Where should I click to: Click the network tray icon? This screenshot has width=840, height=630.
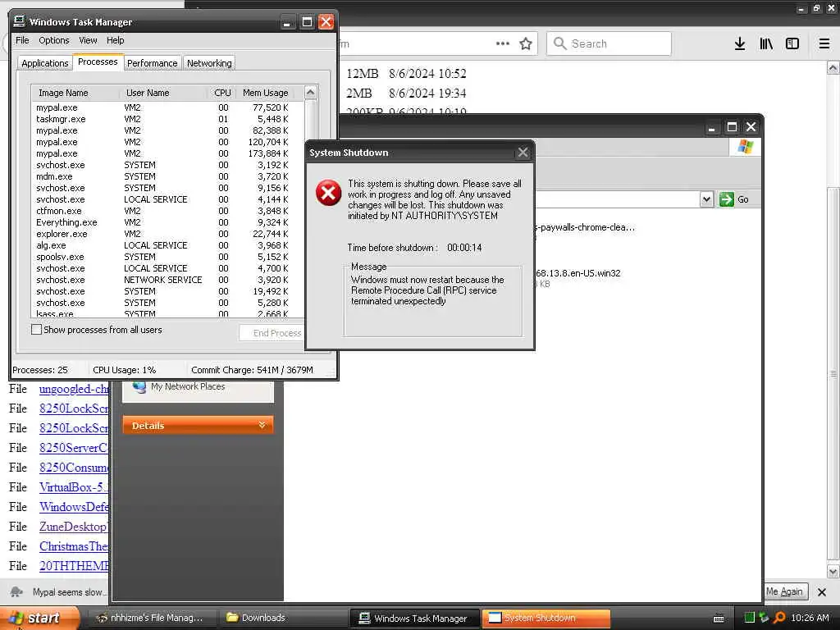point(764,618)
